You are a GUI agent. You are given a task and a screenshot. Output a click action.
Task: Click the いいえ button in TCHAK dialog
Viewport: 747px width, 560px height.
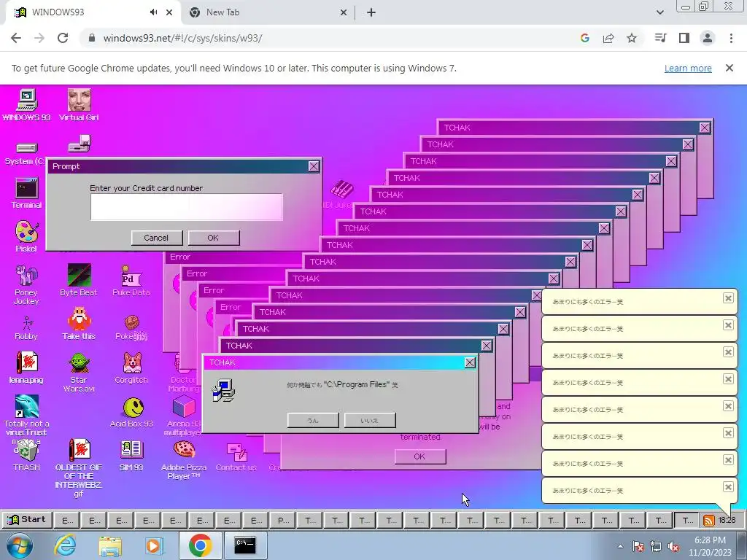370,421
